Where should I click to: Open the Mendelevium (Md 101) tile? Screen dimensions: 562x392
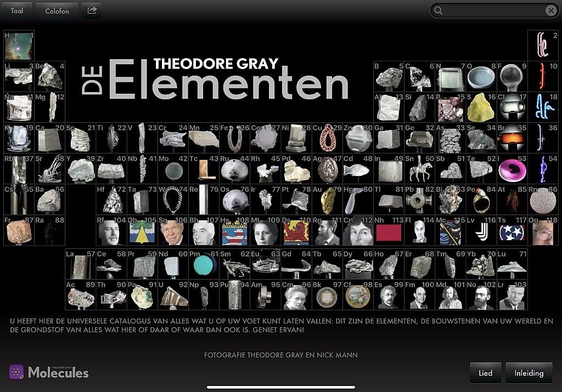coord(451,295)
